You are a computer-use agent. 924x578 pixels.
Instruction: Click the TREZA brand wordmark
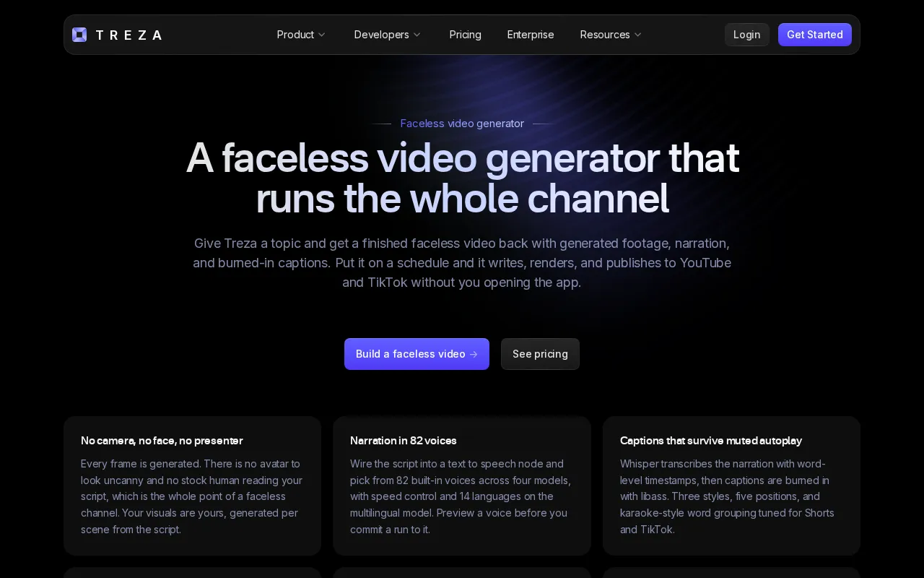coord(128,35)
